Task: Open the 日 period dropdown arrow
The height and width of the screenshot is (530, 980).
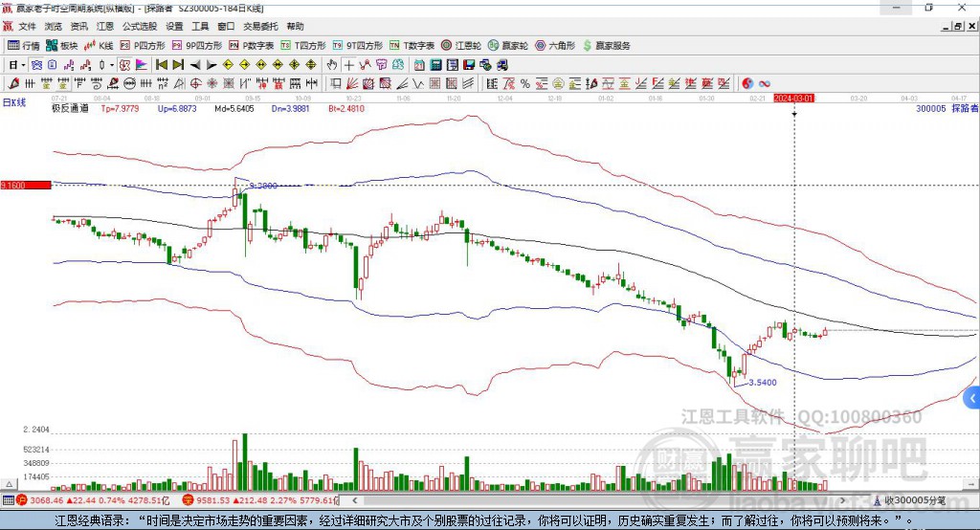Action: pyautogui.click(x=23, y=64)
